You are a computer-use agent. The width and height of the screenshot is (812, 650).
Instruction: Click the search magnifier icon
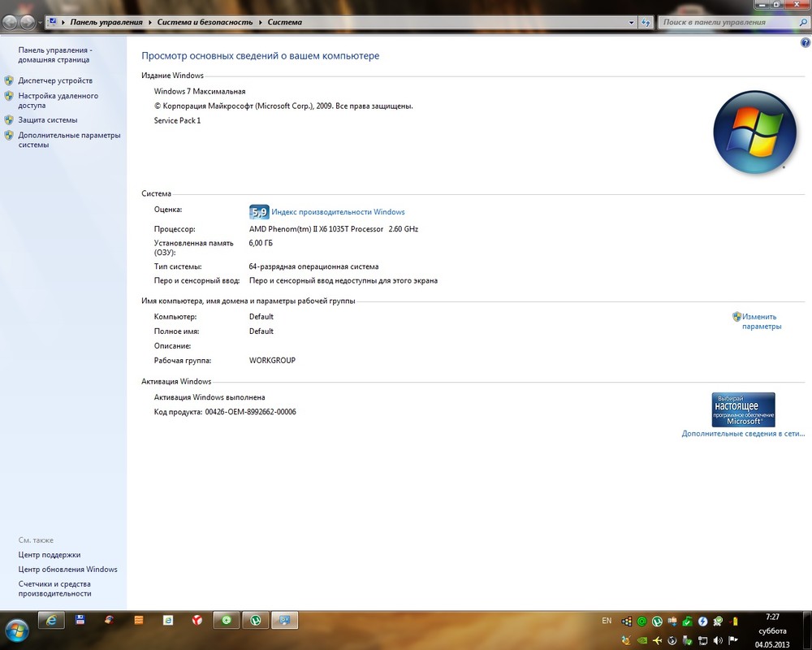click(803, 22)
